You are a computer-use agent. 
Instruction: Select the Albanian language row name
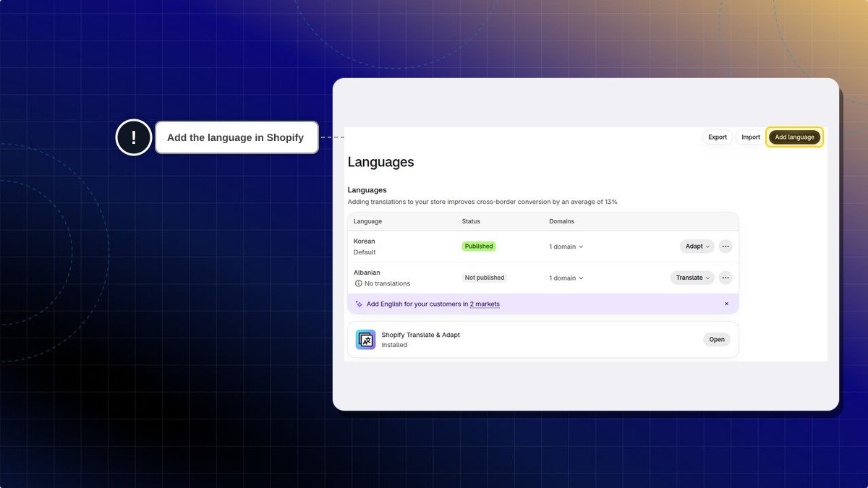367,273
